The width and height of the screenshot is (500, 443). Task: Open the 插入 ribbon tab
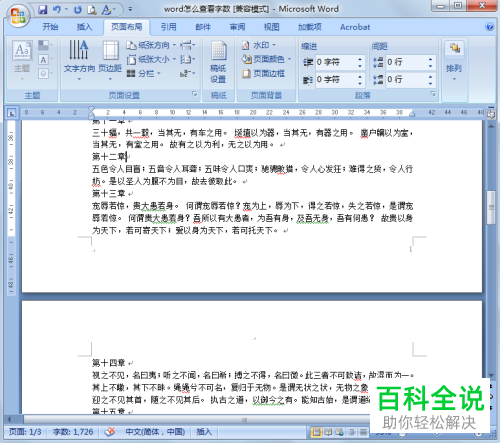[x=84, y=27]
